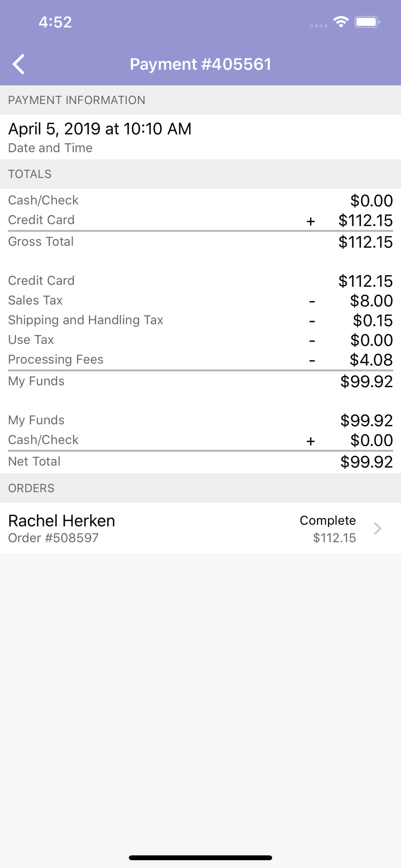Viewport: 401px width, 868px height.
Task: Tap the Payment #405561 title
Action: point(200,64)
